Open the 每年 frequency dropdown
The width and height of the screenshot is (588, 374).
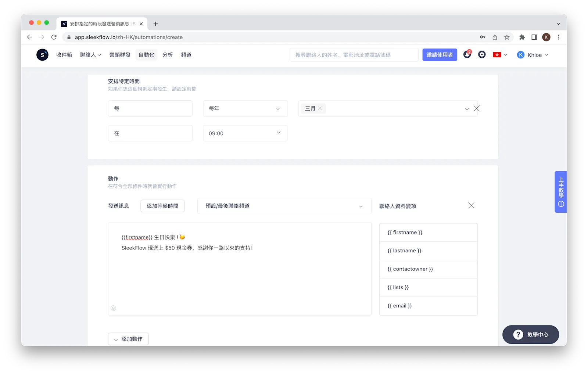(245, 108)
